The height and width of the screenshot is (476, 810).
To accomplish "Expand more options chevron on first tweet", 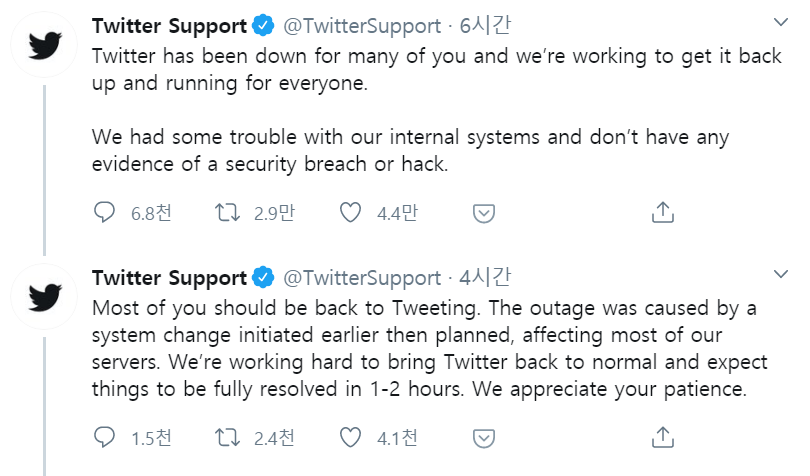I will (x=781, y=21).
